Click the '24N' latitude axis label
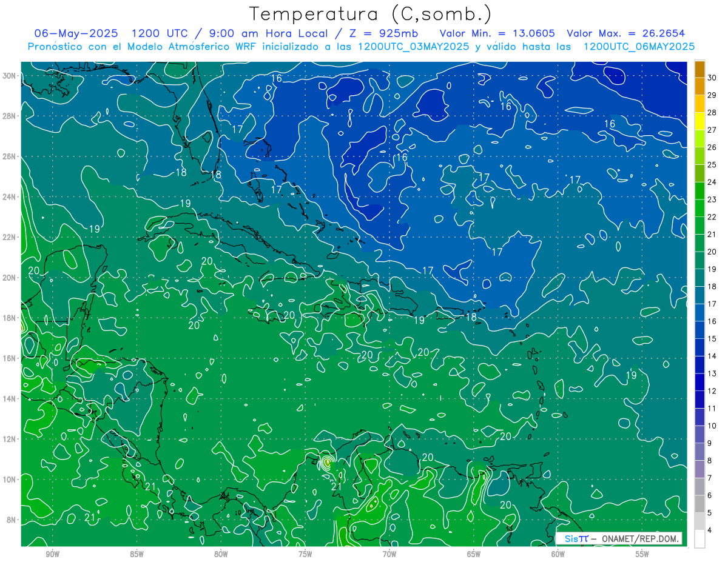 pyautogui.click(x=9, y=196)
